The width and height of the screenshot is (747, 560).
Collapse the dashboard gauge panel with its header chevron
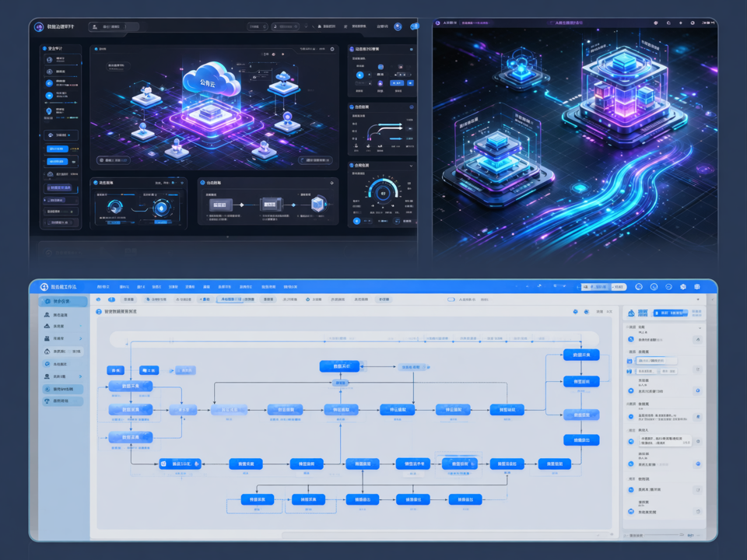(x=411, y=165)
